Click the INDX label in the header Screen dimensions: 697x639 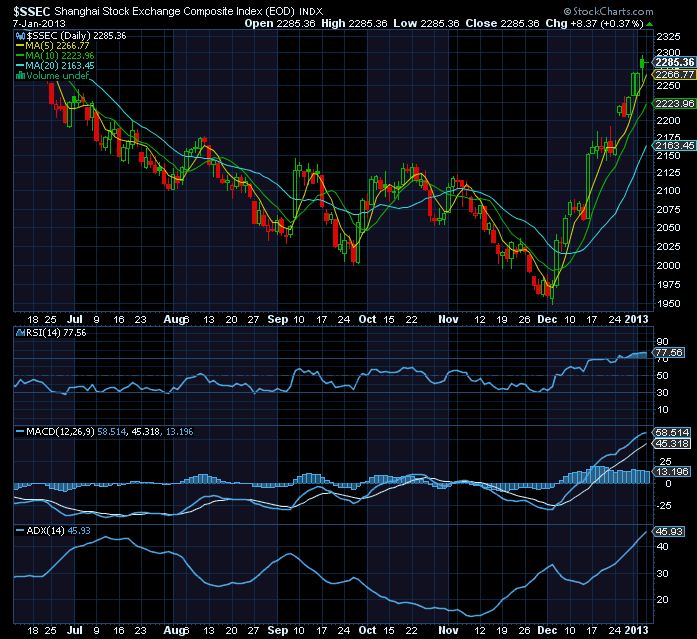tap(311, 12)
